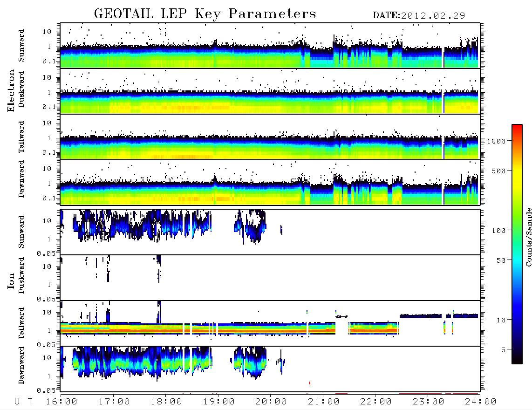Click the Ion 'Dawnward' axis label

pyautogui.click(x=21, y=365)
